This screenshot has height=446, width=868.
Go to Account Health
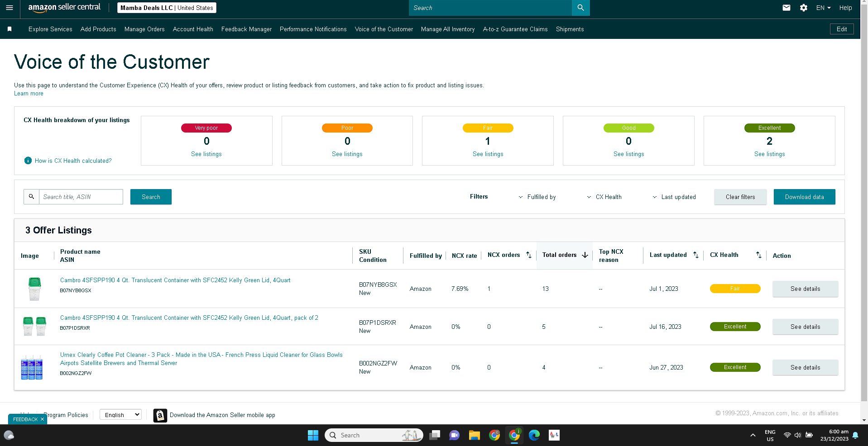[193, 29]
